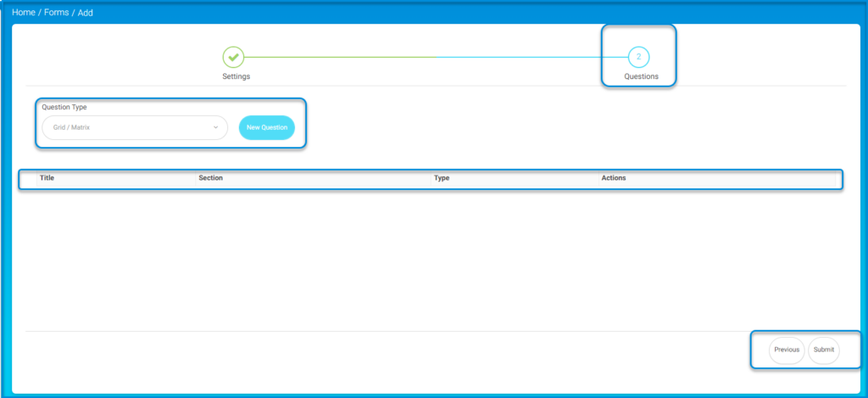Submit the form with Submit button

[824, 350]
